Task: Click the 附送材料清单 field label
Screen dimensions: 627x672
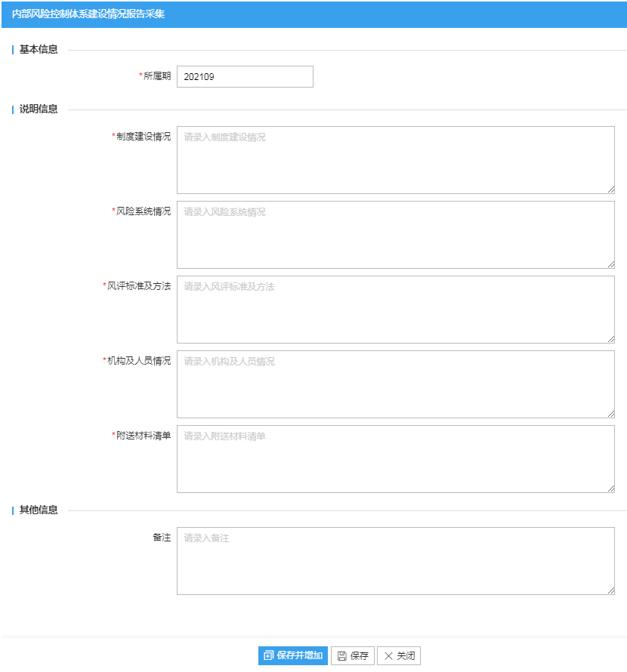Action: [x=144, y=436]
